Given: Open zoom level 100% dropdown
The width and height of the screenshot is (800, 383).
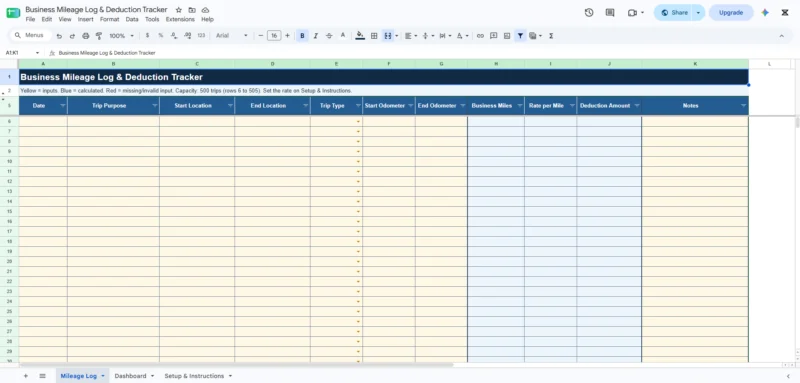Looking at the screenshot, I should pos(121,36).
